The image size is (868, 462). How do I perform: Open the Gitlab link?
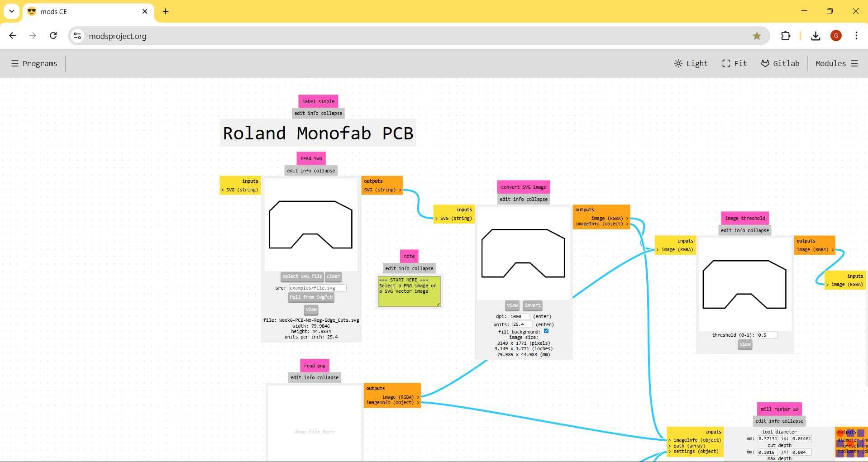tap(780, 63)
